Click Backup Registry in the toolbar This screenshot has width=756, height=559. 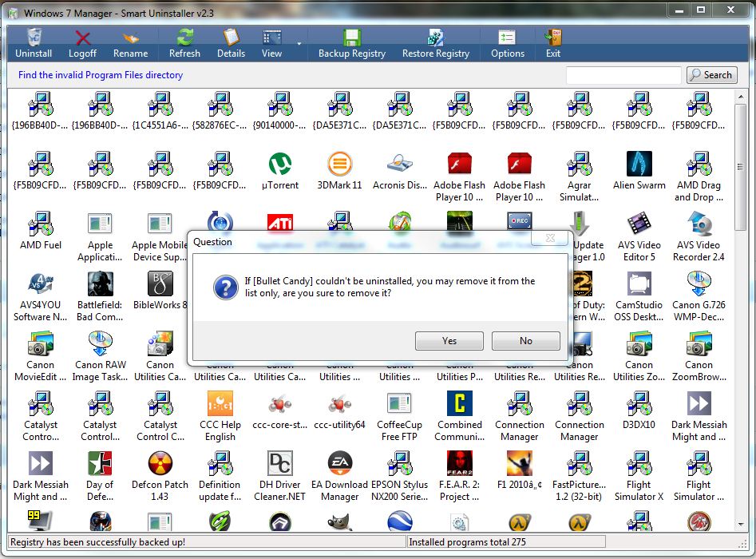[x=352, y=43]
